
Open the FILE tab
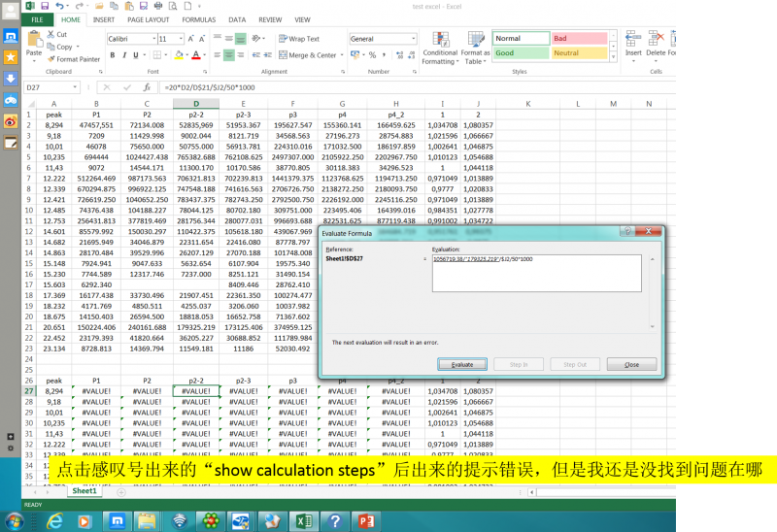[x=37, y=19]
